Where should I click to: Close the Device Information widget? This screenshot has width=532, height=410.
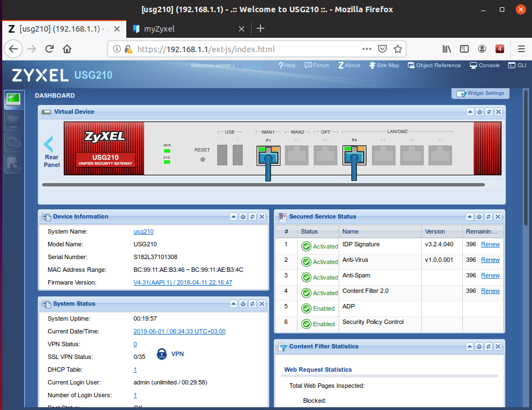(262, 217)
